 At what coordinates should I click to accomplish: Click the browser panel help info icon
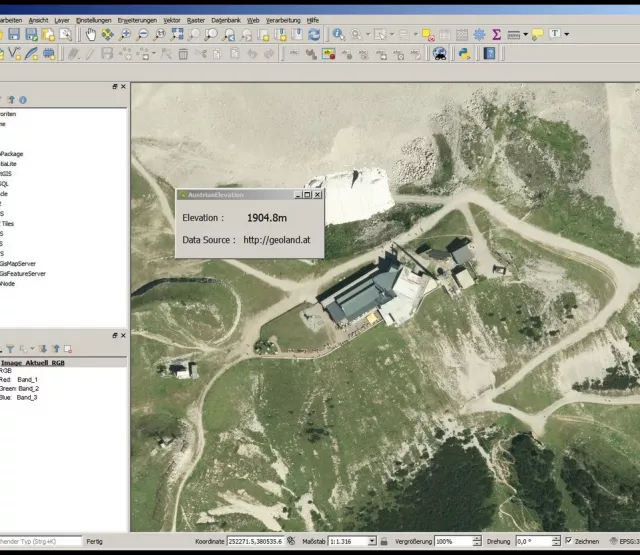coord(23,100)
